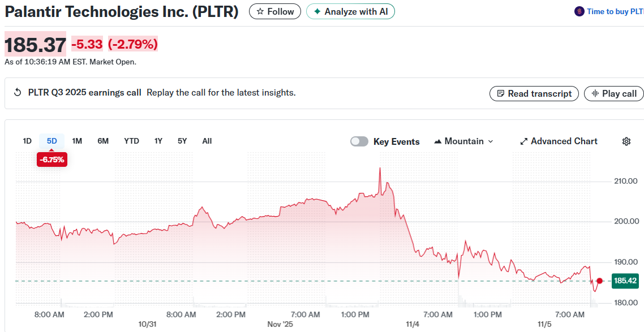
Task: Click the -6.75% performance badge
Action: click(51, 159)
